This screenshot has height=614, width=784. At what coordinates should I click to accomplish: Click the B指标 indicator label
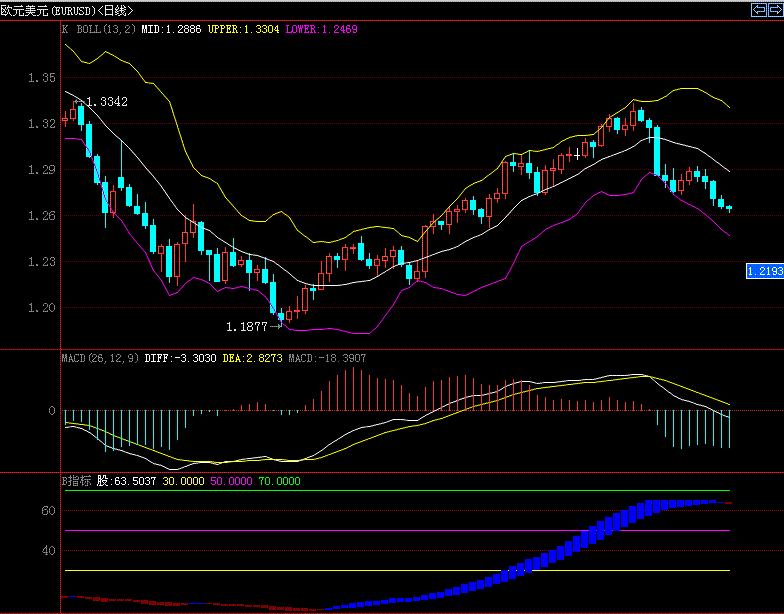tap(76, 481)
